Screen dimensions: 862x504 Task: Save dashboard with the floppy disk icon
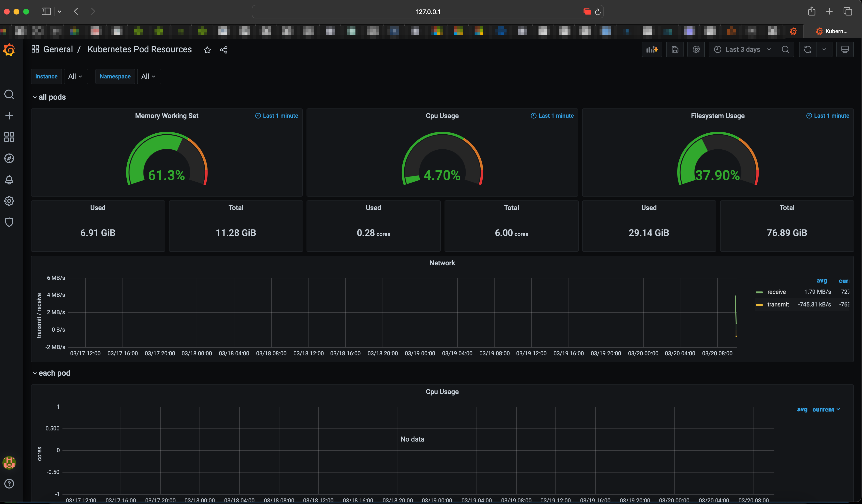click(x=675, y=50)
